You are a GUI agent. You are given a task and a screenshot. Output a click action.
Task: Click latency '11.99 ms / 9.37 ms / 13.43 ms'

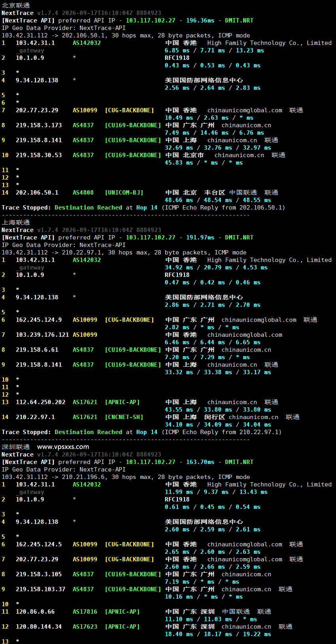tap(216, 492)
